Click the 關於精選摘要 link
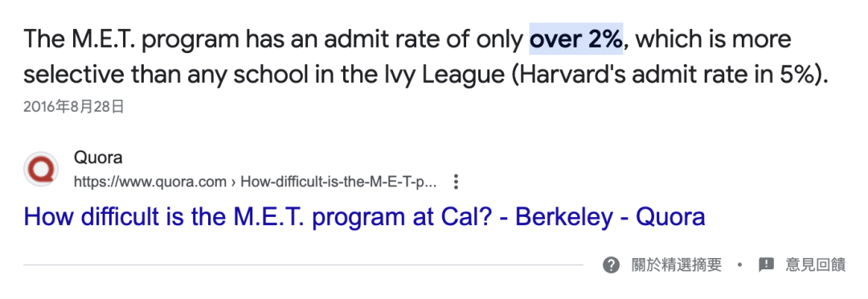 pyautogui.click(x=677, y=264)
